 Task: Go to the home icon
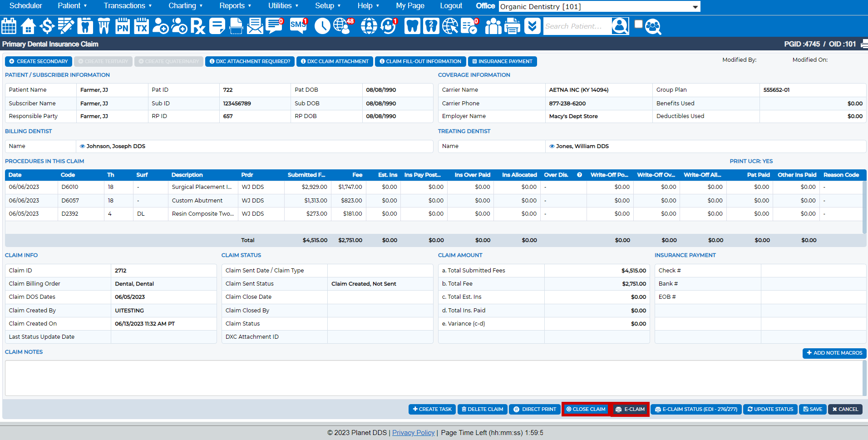point(28,26)
